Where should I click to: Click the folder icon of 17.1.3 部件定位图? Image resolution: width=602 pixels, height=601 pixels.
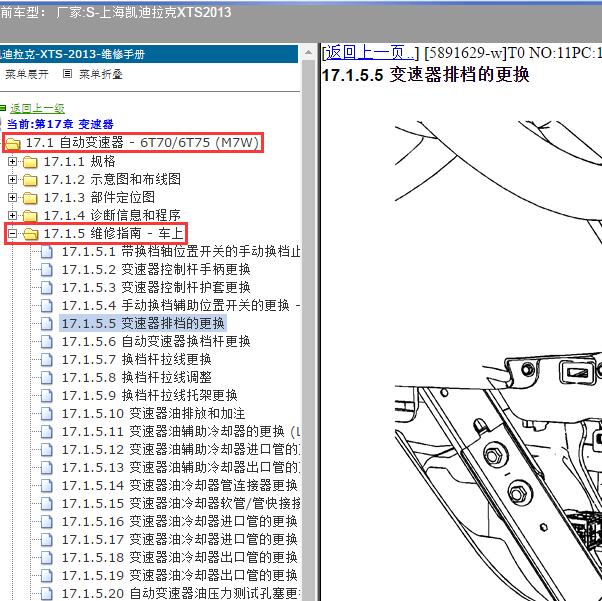click(30, 198)
